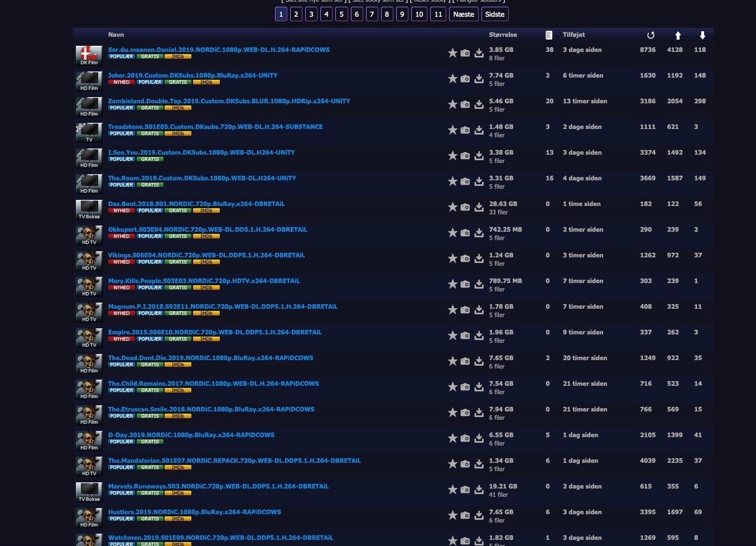This screenshot has width=756, height=546.
Task: Sort list by Navn column header
Action: (116, 35)
